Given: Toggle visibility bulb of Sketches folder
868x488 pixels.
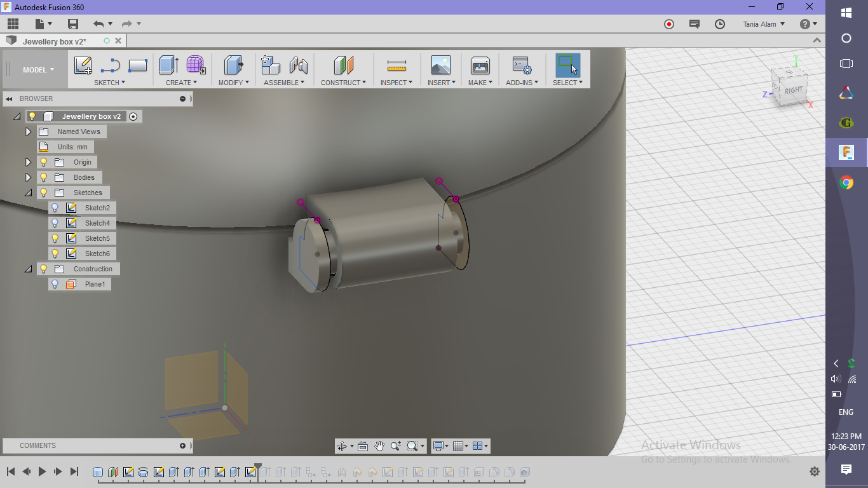Looking at the screenshot, I should pyautogui.click(x=44, y=193).
